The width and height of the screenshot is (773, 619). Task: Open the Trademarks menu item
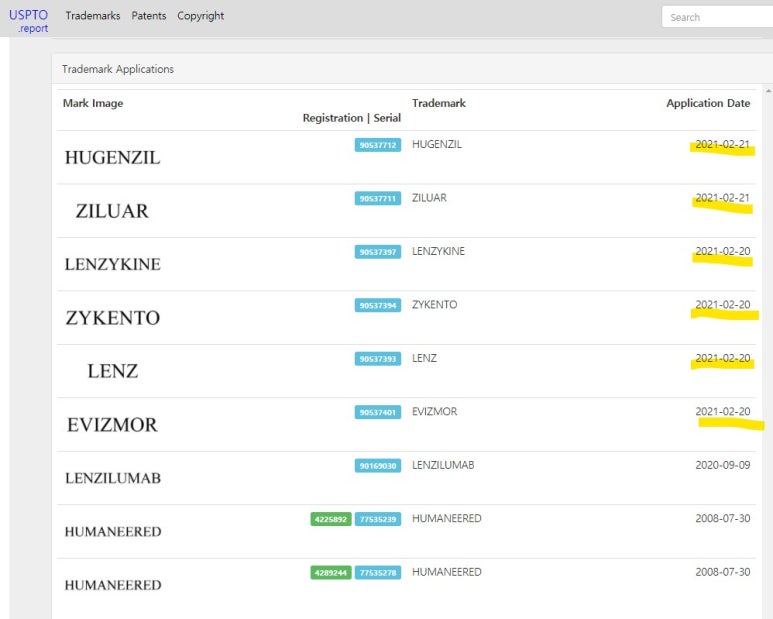(93, 16)
